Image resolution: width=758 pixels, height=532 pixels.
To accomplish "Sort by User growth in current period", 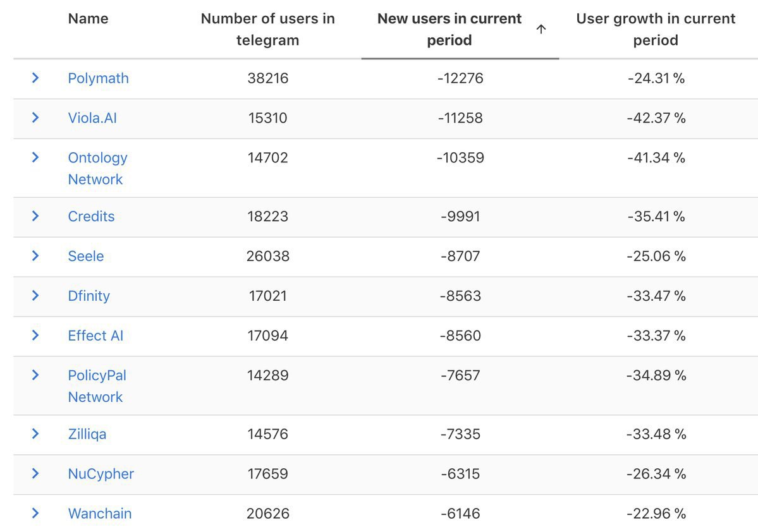I will pyautogui.click(x=656, y=29).
